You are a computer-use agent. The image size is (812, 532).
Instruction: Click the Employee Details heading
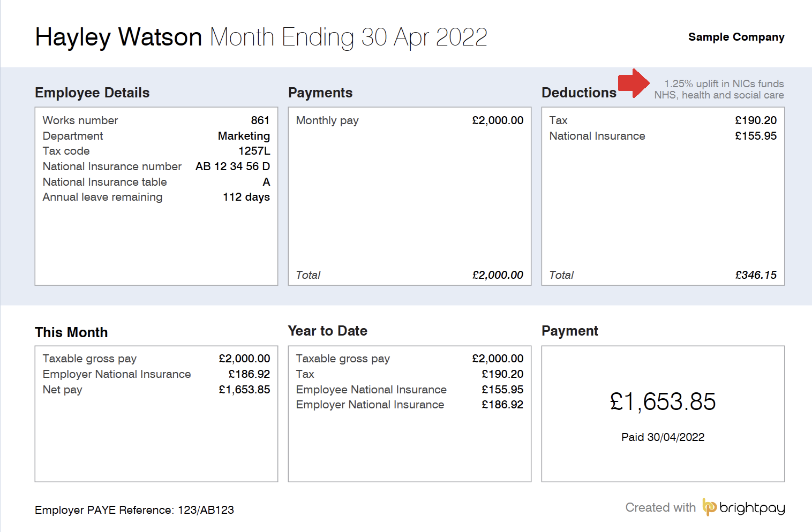coord(92,93)
